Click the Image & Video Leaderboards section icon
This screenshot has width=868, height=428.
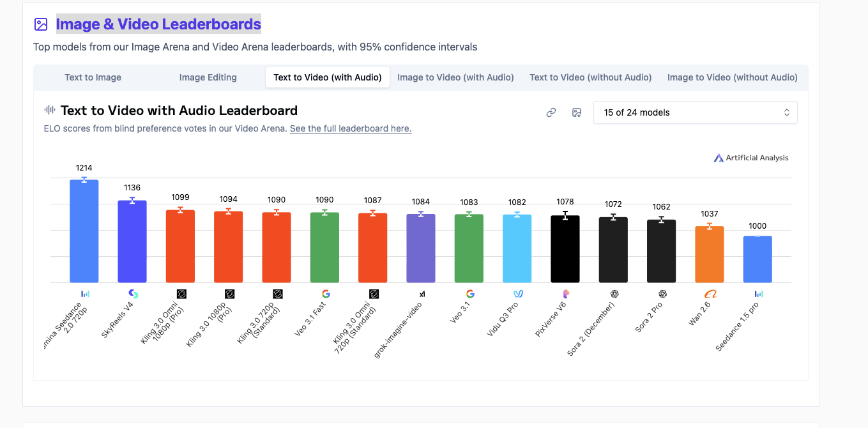[x=41, y=24]
